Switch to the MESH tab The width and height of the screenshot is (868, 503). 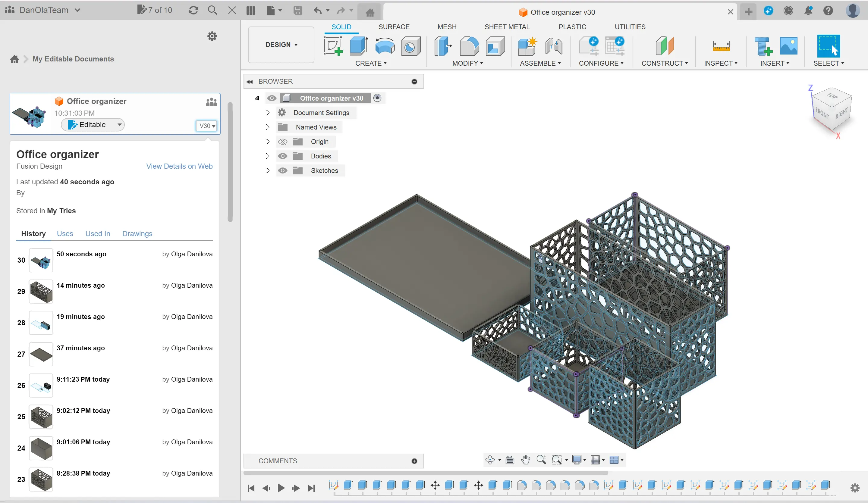tap(447, 27)
